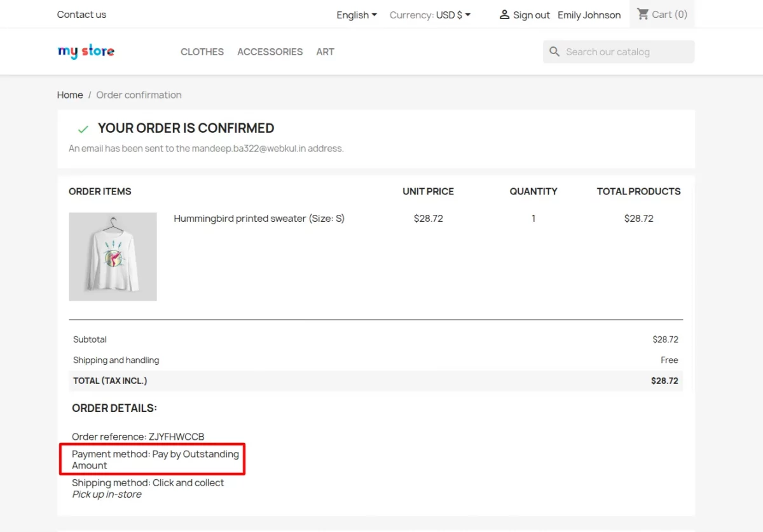Screen dimensions: 763x532
Task: Click the Home breadcrumb link
Action: click(x=70, y=95)
